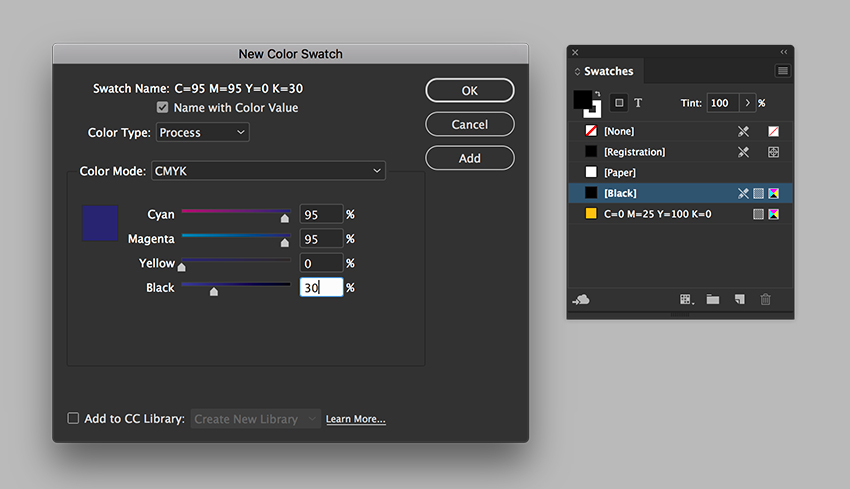This screenshot has width=850, height=489.
Task: Collapse the Swatches panel with double arrows
Action: tap(784, 52)
